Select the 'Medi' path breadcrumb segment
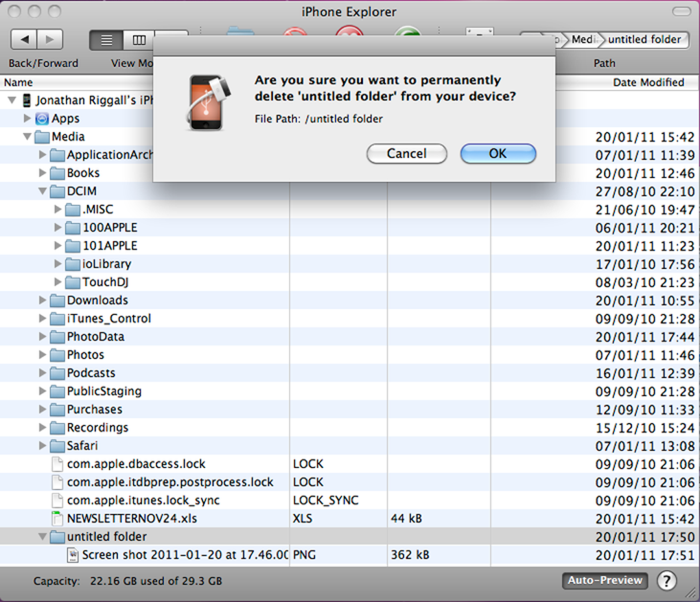This screenshot has width=700, height=602. [x=583, y=39]
